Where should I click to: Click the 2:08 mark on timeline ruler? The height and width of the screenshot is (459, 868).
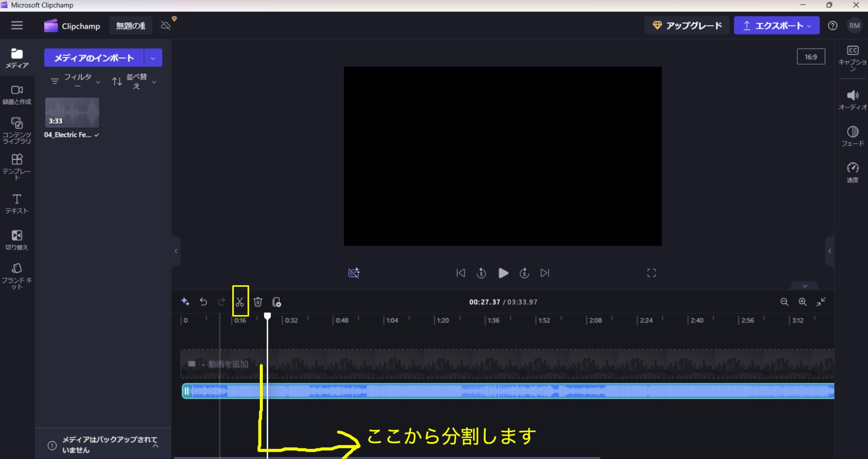coord(595,320)
